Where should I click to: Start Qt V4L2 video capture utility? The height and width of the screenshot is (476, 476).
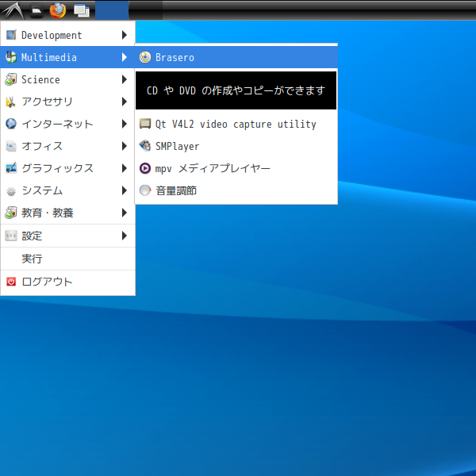point(235,124)
